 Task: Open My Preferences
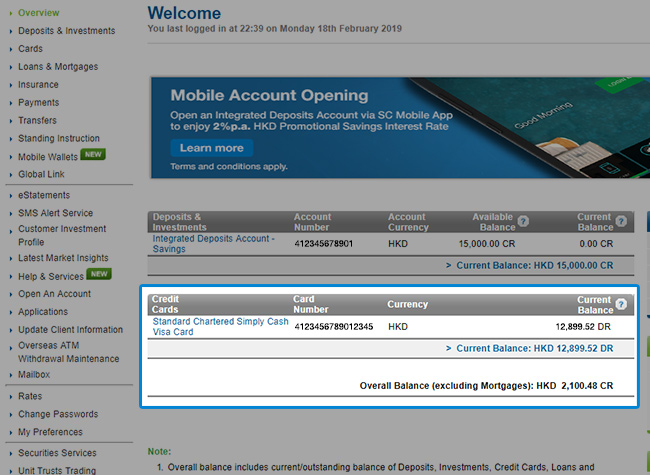[x=50, y=432]
